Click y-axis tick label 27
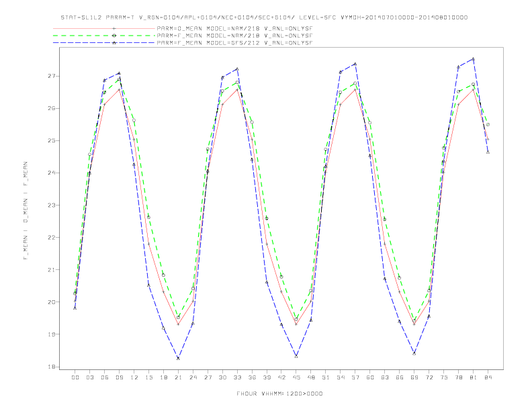The height and width of the screenshot is (411, 532). (52, 77)
